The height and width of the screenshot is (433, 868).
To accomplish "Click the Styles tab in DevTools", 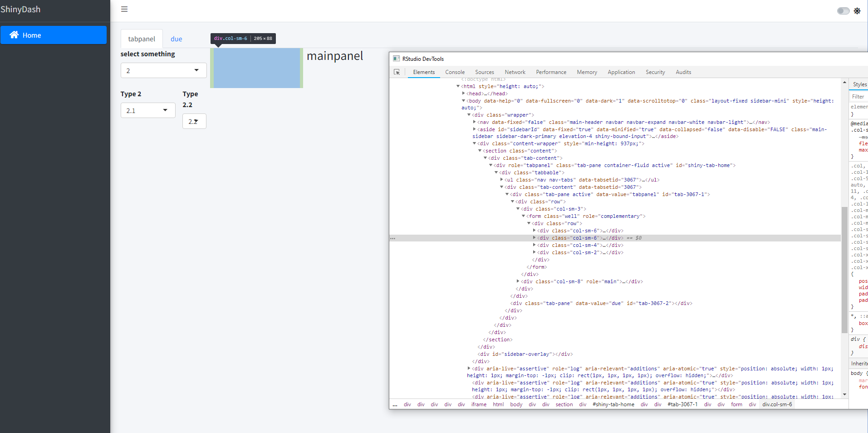I will click(858, 84).
